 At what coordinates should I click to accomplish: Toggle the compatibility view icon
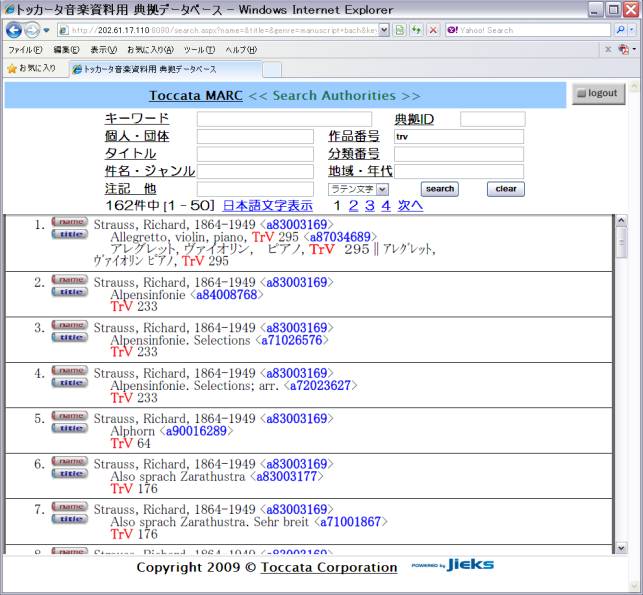coord(400,30)
